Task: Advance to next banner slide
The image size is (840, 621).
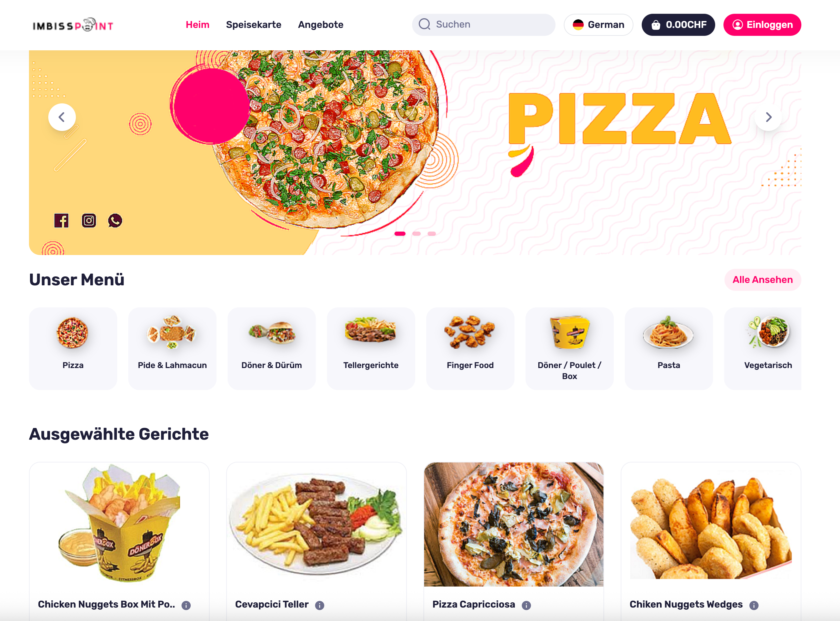Action: pos(769,117)
